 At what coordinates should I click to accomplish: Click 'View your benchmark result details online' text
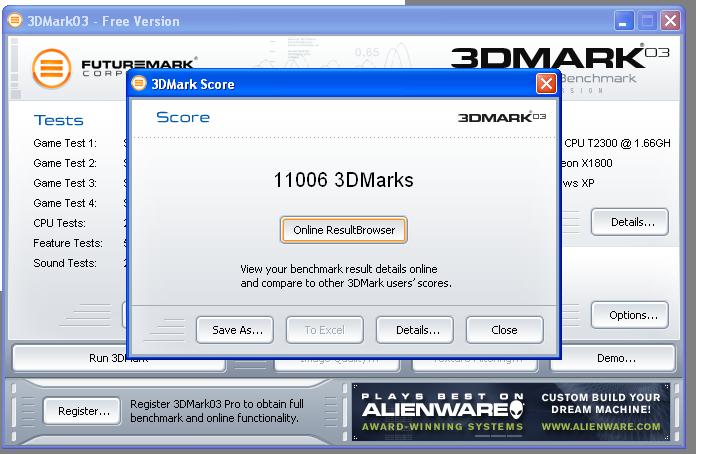click(x=339, y=269)
